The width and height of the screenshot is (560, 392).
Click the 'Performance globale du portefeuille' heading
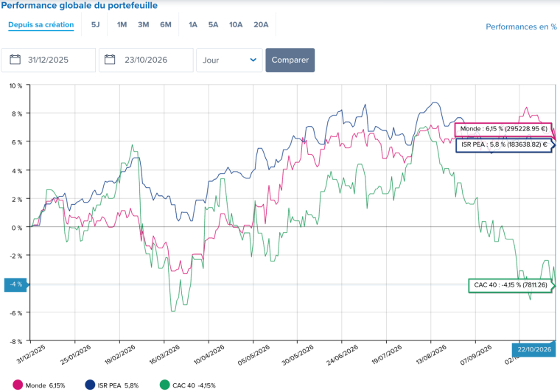pos(80,5)
